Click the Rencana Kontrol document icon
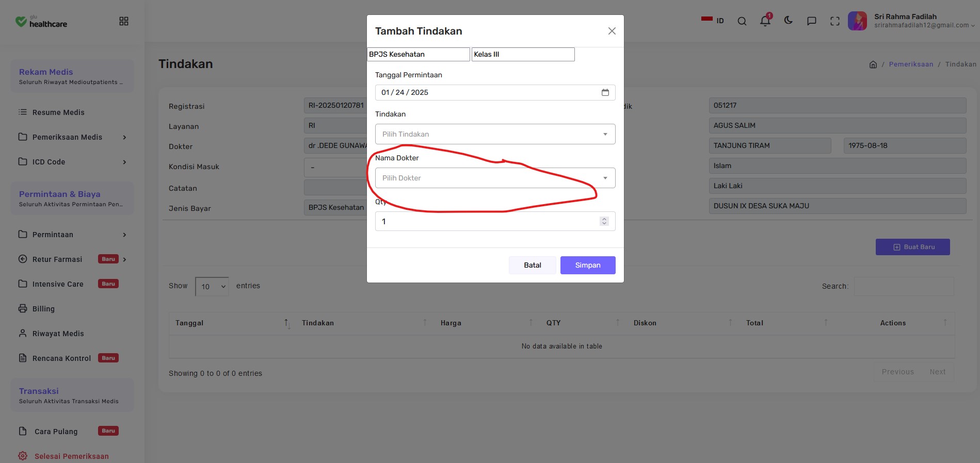The height and width of the screenshot is (463, 980). (x=23, y=358)
